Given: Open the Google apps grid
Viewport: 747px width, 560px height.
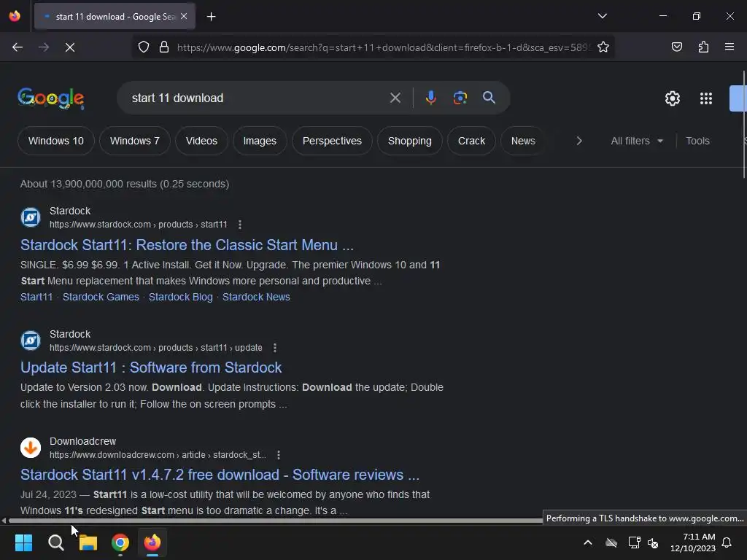Looking at the screenshot, I should (x=706, y=98).
